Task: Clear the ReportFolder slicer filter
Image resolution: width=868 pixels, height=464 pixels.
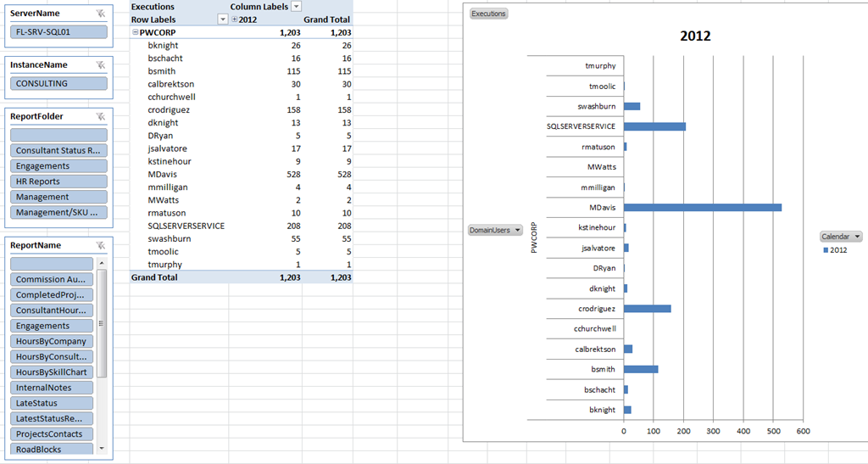Action: 101,116
